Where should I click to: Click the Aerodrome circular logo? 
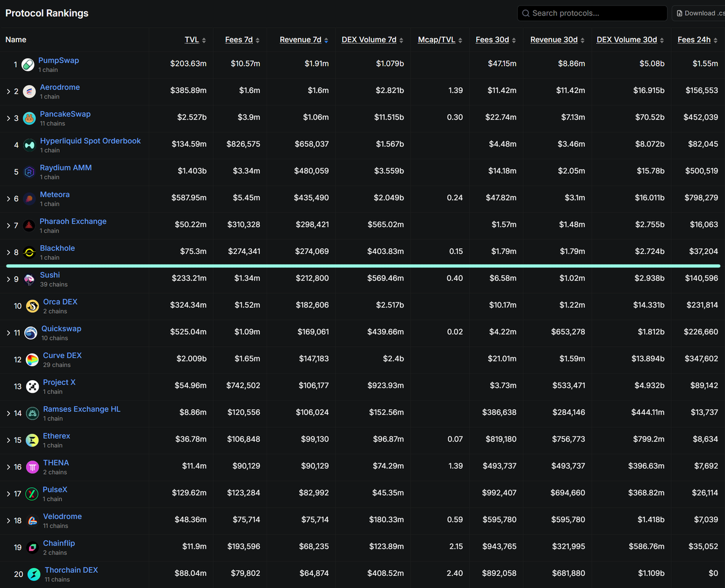(x=29, y=91)
